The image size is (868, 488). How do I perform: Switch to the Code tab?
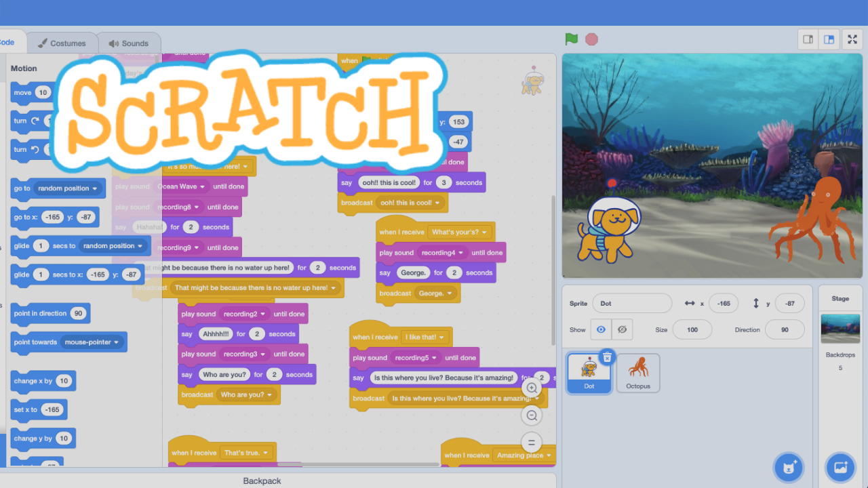tap(8, 43)
